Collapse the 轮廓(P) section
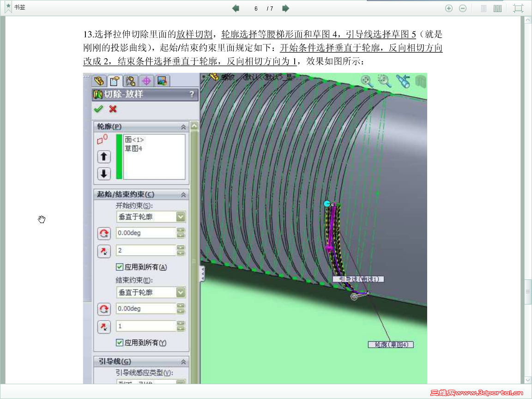This screenshot has height=399, width=532. tap(183, 127)
